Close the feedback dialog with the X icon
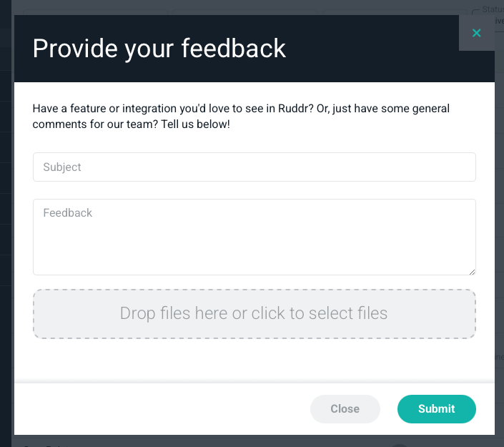The height and width of the screenshot is (447, 504). coord(476,33)
